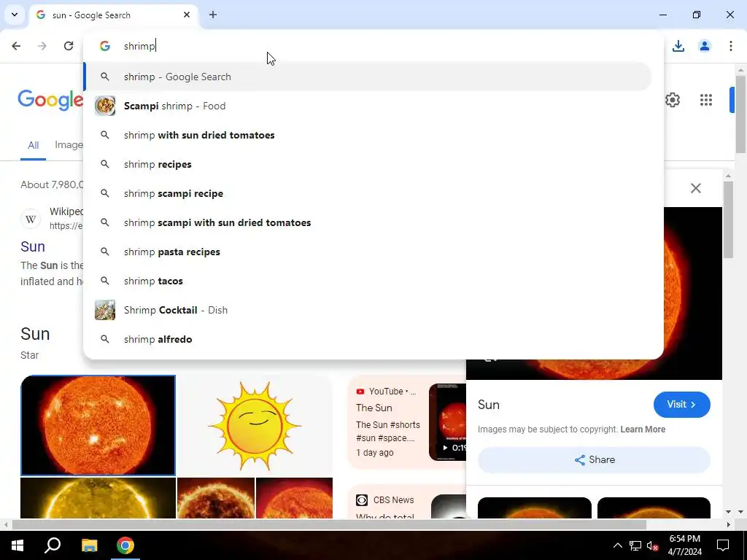Viewport: 747px width, 560px height.
Task: Open the 'Learn More' copyright link
Action: [643, 429]
